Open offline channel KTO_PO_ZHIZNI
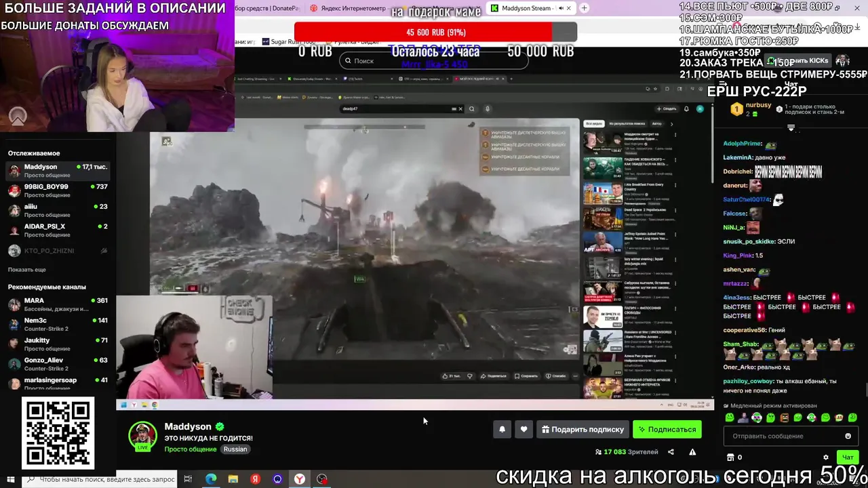The width and height of the screenshot is (868, 488). tap(58, 251)
